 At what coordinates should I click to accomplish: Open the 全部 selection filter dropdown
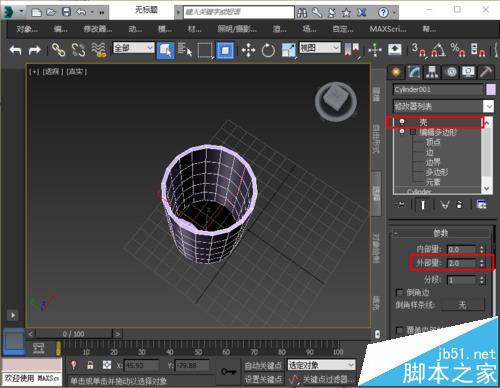[134, 48]
